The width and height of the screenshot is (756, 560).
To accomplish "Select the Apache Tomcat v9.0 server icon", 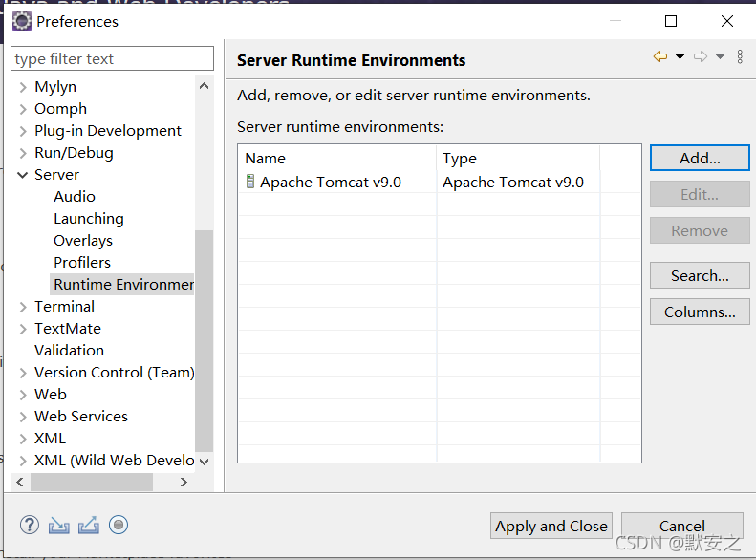I will [250, 182].
